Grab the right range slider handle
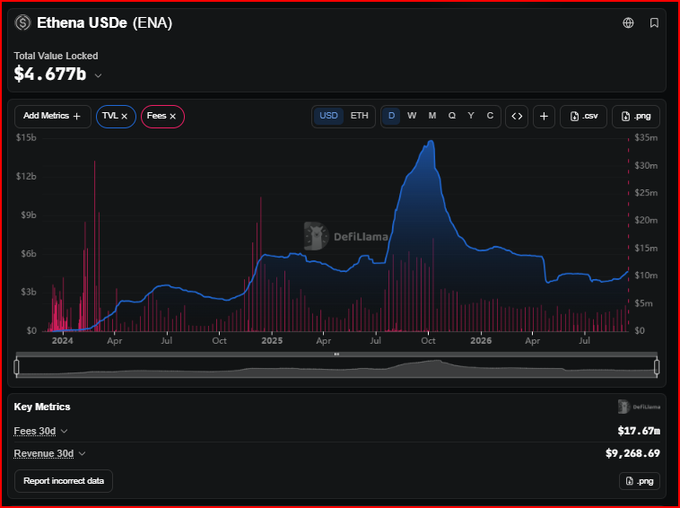680x508 pixels. (x=657, y=367)
